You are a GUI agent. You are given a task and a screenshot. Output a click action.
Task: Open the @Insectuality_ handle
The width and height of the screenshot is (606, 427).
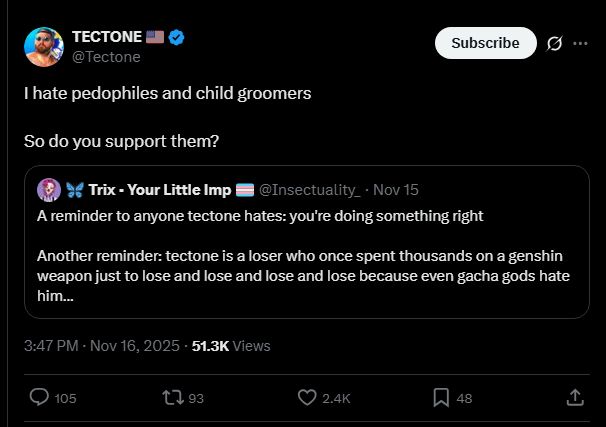pyautogui.click(x=310, y=190)
